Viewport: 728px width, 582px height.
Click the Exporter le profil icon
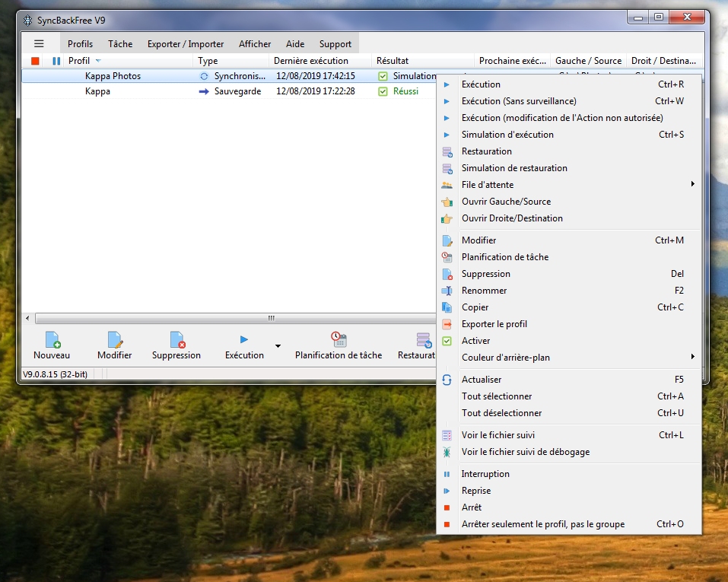[447, 324]
